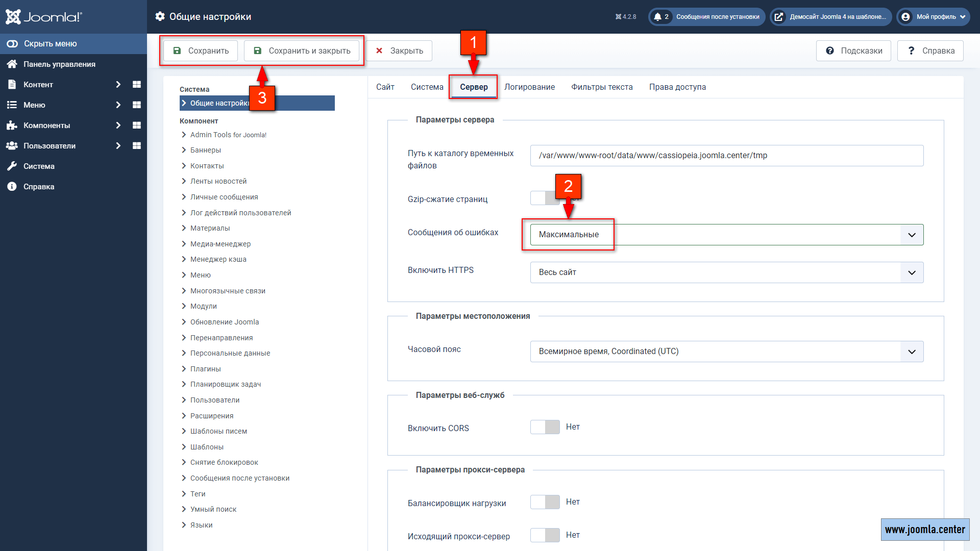Viewport: 980px width, 551px height.
Task: Toggle Исходящий прокси-сервер switch
Action: pos(545,535)
